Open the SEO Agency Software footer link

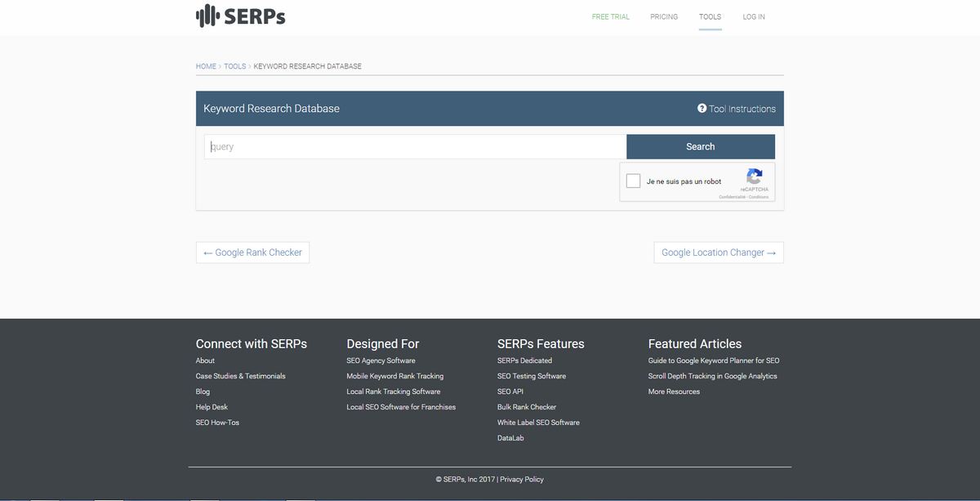click(x=381, y=360)
